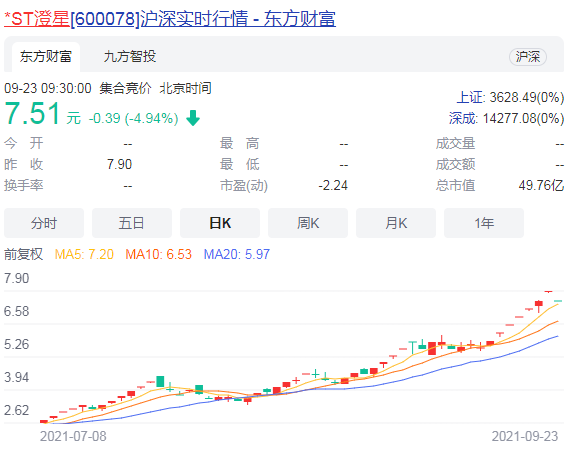This screenshot has width=574, height=449.
Task: Click the 成交量 label
Action: point(455,143)
